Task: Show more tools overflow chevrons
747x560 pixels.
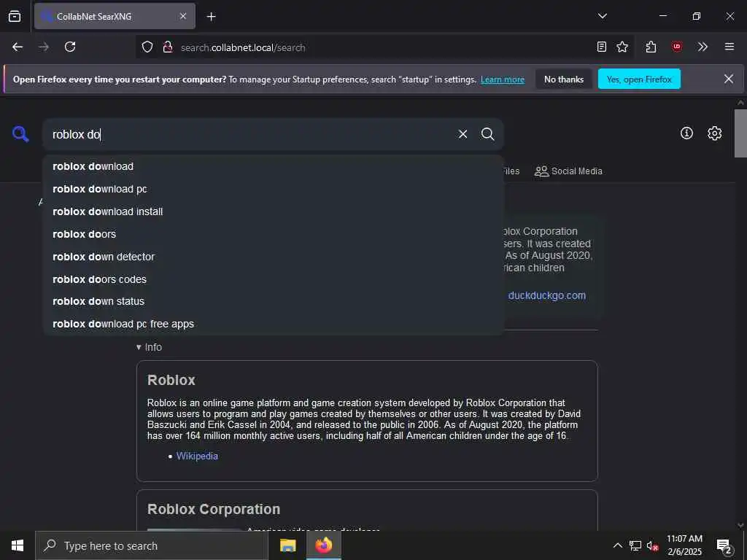Action: 703,47
